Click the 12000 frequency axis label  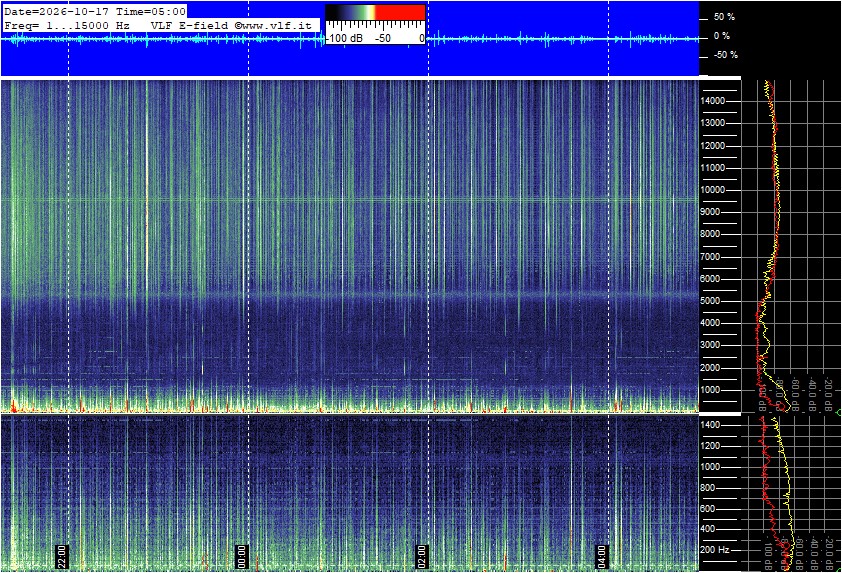[713, 146]
